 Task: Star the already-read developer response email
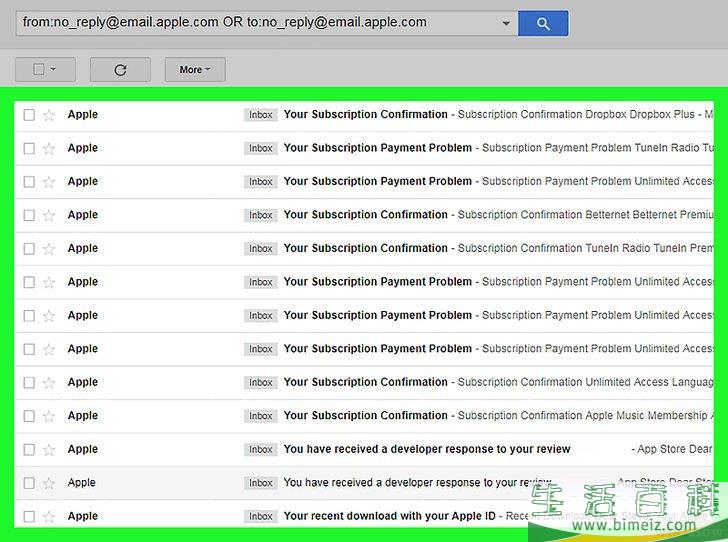(49, 483)
